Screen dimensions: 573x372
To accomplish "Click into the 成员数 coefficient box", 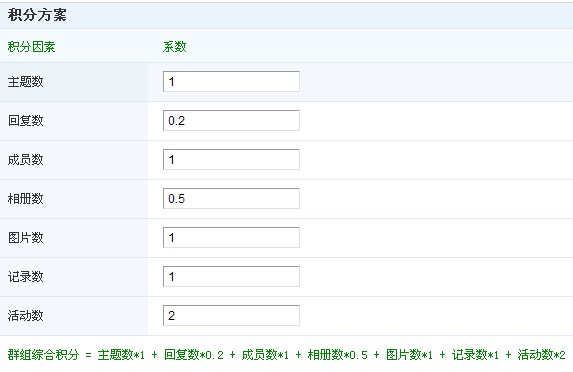I will 231,159.
